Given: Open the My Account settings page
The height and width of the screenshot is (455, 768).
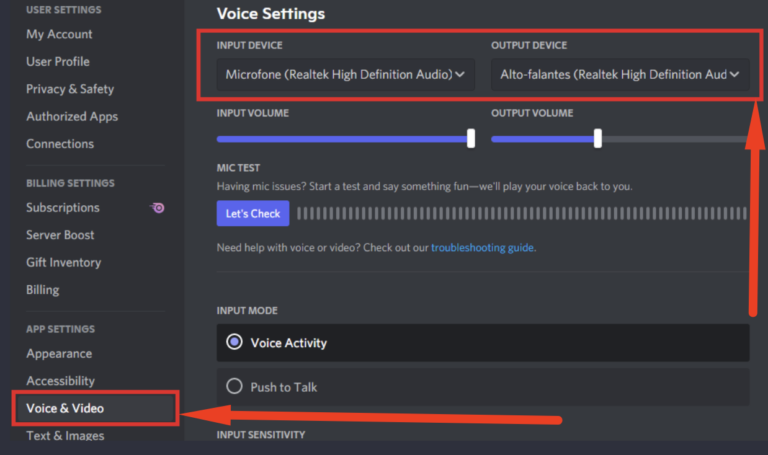Looking at the screenshot, I should tap(59, 34).
